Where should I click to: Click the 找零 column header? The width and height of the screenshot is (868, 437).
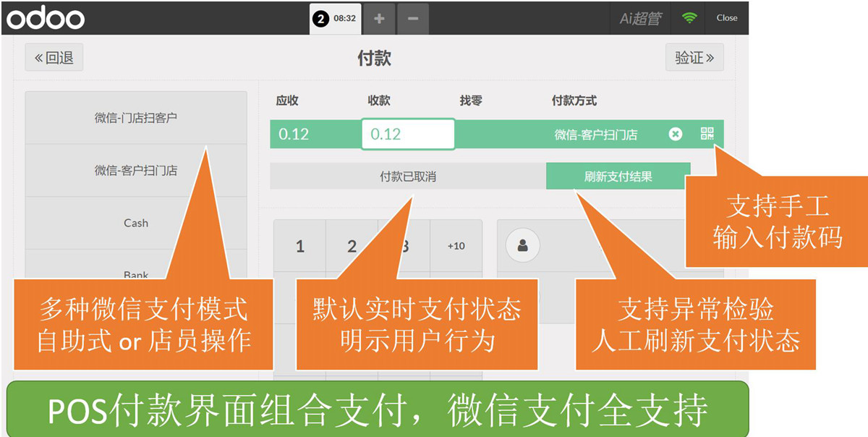471,101
